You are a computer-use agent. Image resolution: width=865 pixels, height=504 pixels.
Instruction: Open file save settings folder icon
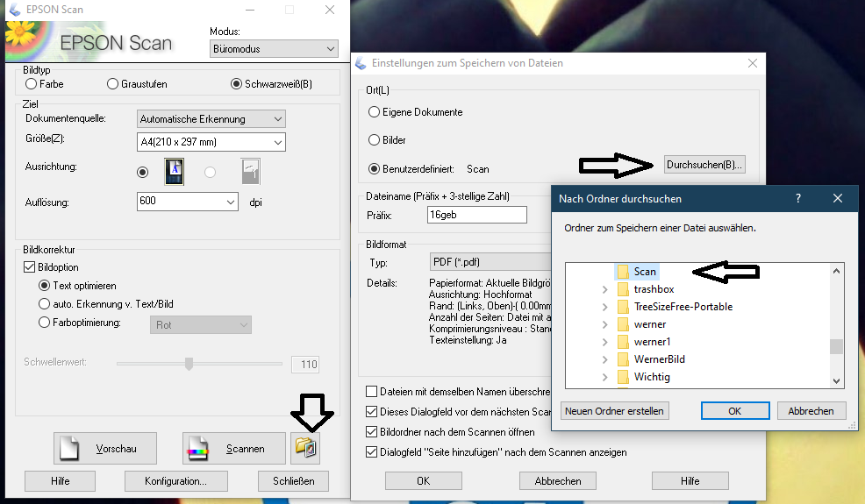click(305, 448)
